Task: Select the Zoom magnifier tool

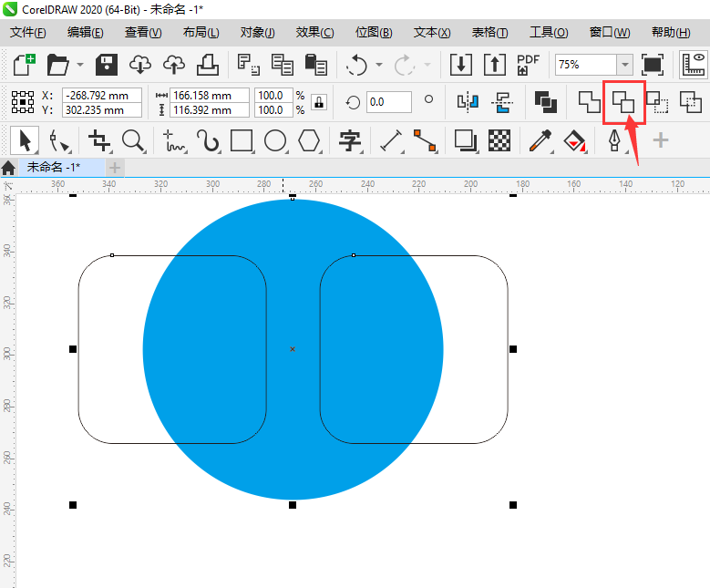Action: (x=134, y=141)
